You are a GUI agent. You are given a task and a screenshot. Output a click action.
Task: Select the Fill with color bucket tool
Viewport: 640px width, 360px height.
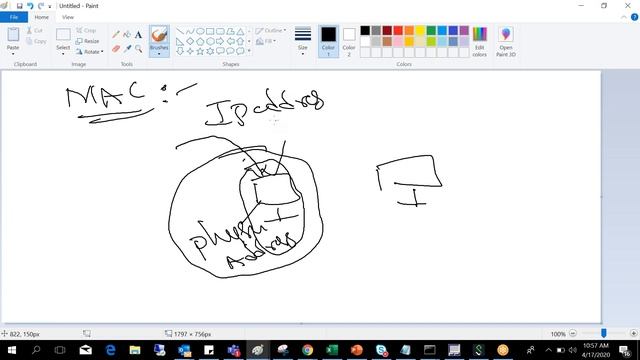coord(127,35)
